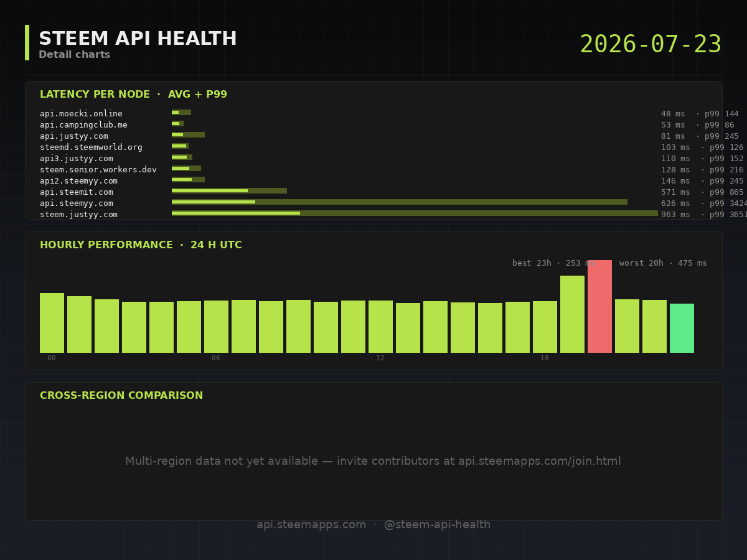Select the api.justyy.com node label
Viewport: 747px width, 560px height.
[x=74, y=136]
